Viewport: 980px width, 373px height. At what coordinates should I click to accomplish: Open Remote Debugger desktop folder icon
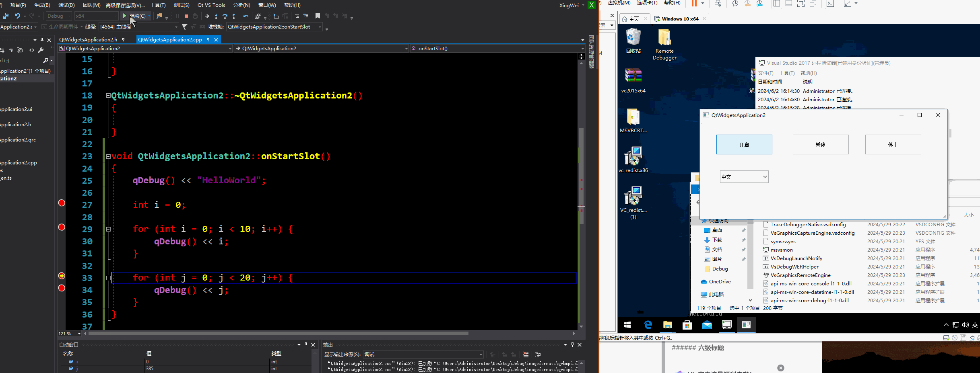pos(664,45)
